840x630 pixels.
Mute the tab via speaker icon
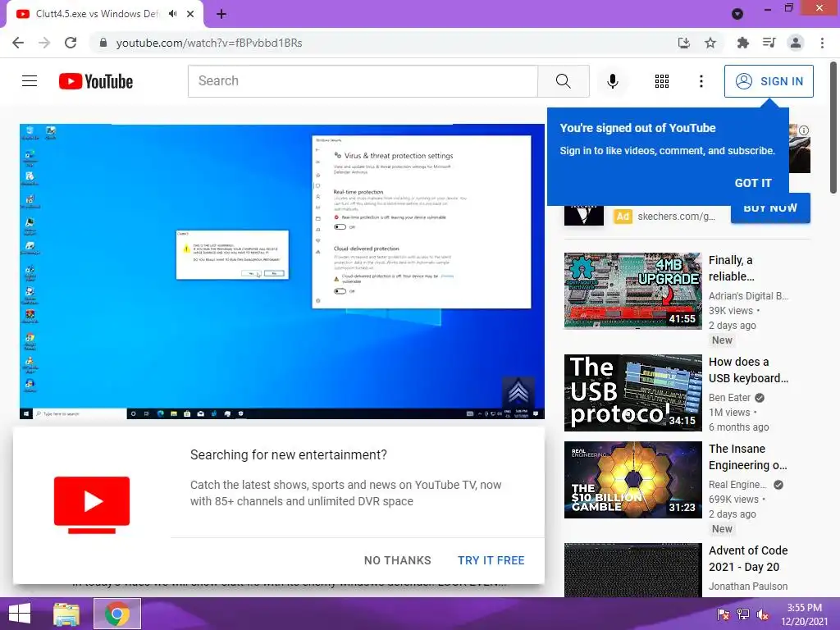point(172,14)
